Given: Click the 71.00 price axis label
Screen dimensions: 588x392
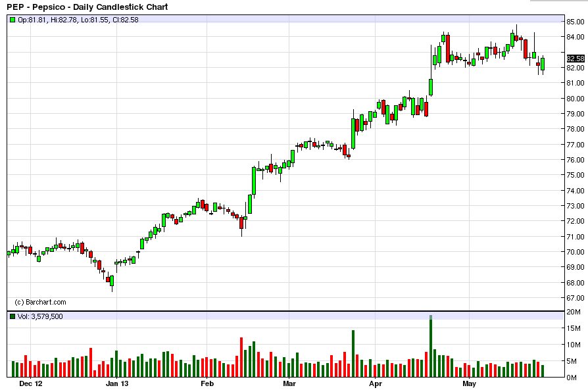Looking at the screenshot, I should [576, 237].
